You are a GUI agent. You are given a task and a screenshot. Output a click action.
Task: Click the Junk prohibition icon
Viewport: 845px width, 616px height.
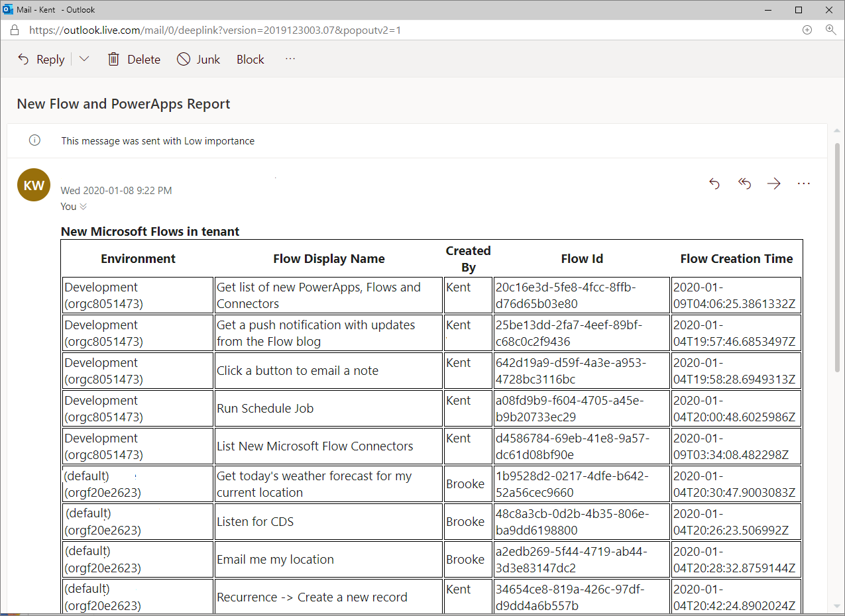(182, 59)
